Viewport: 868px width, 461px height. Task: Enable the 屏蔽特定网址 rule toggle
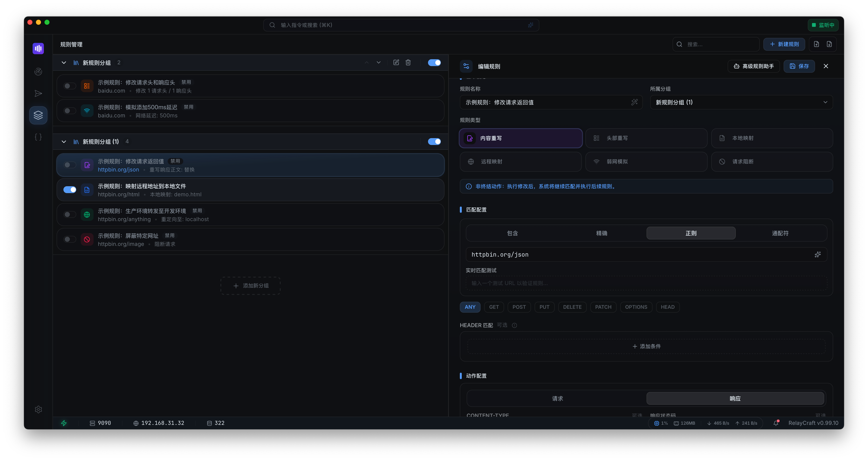click(x=70, y=239)
